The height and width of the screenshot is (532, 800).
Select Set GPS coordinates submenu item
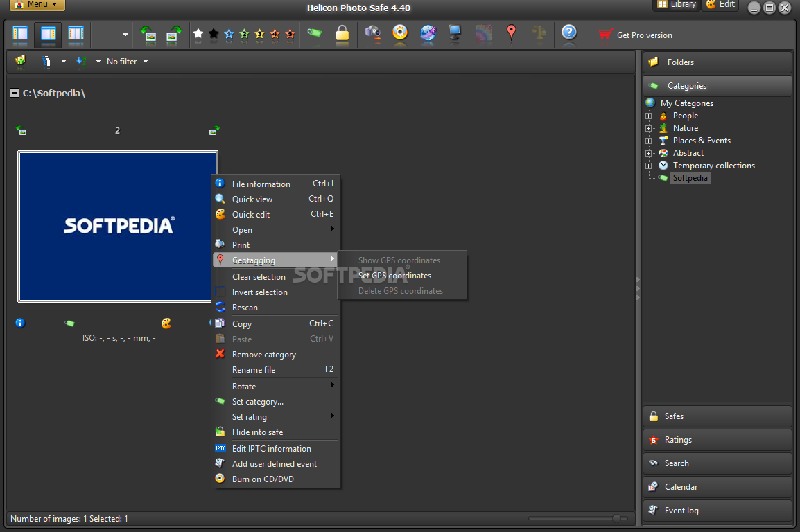tap(401, 276)
